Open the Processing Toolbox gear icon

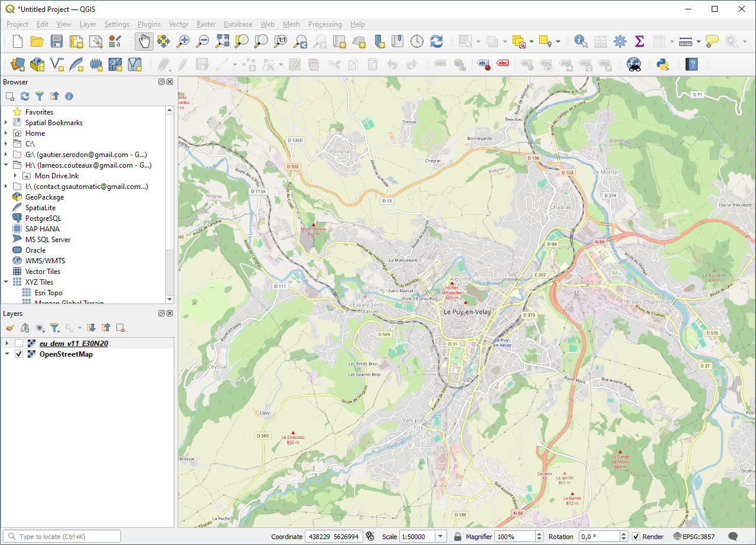click(x=620, y=41)
